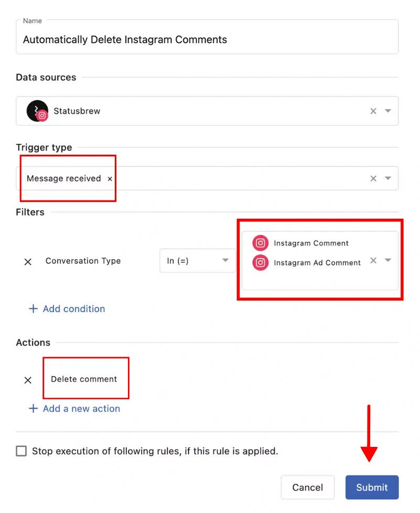The image size is (420, 513).
Task: Dismiss the Trigger type selection with its X
Action: (373, 178)
